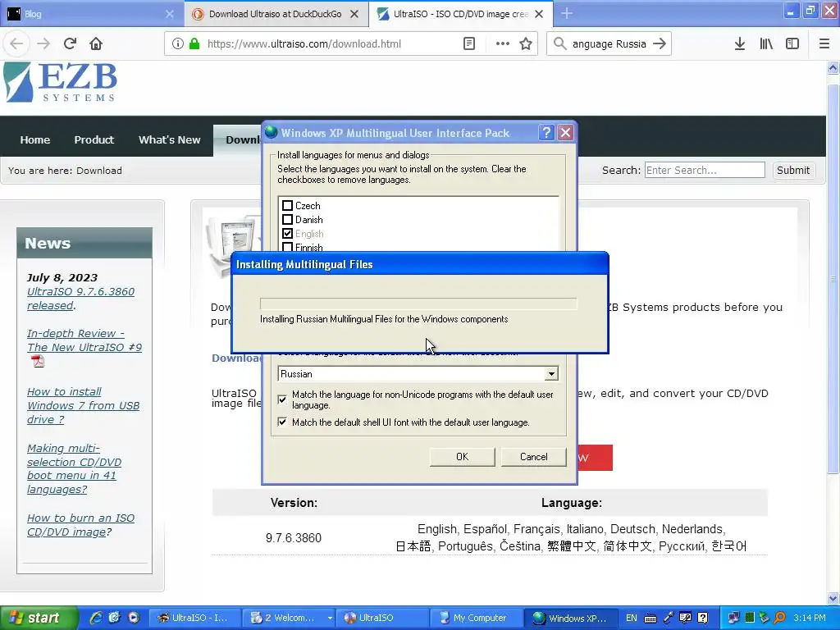Screen dimensions: 840x630
Task: Toggle match default shell UI font checkbox
Action: click(282, 422)
